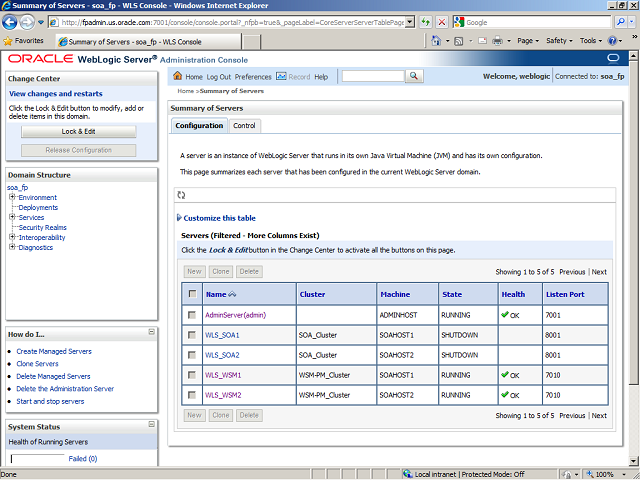Screen dimensions: 640x480
Task: Click the sort arrows next to Name
Action: pos(233,294)
